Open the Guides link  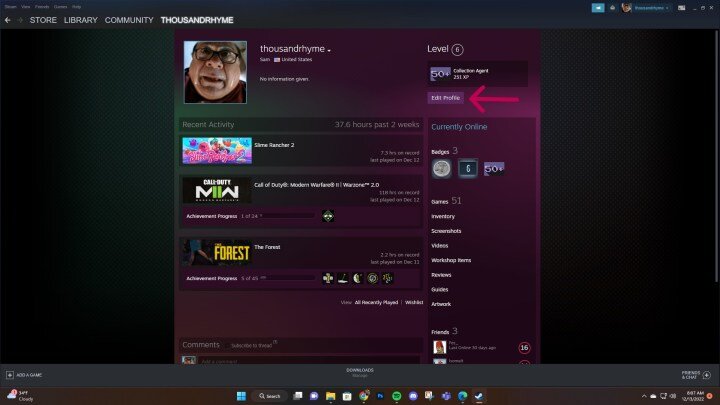pyautogui.click(x=439, y=290)
